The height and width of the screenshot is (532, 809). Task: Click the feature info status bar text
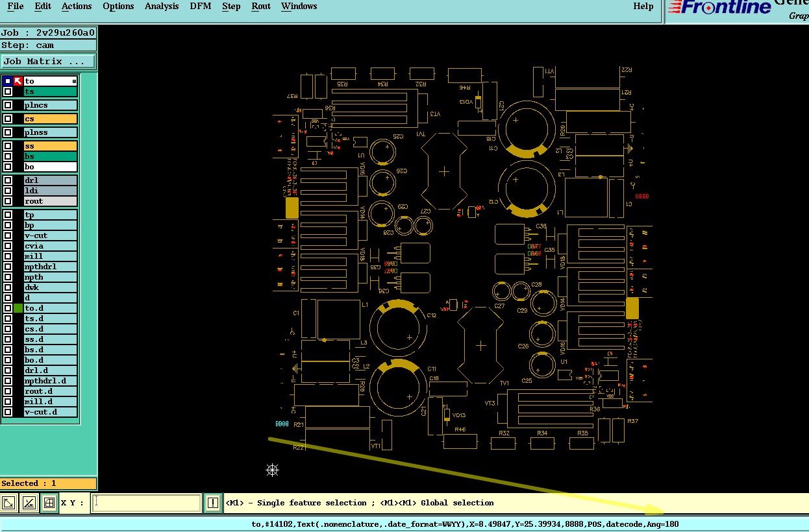(x=465, y=524)
